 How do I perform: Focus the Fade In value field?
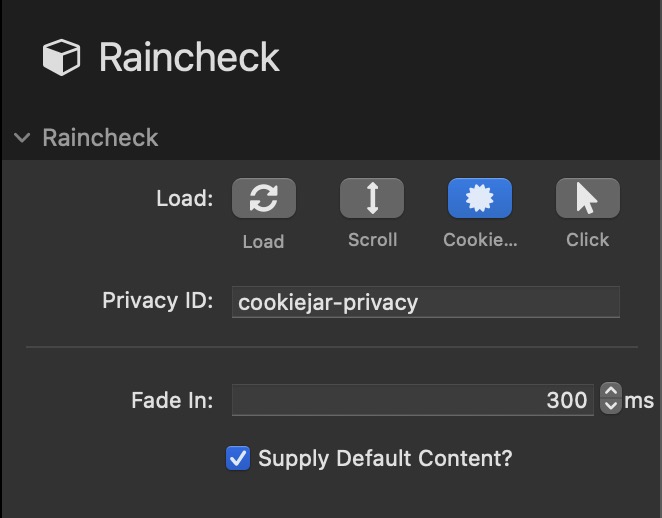(x=413, y=400)
